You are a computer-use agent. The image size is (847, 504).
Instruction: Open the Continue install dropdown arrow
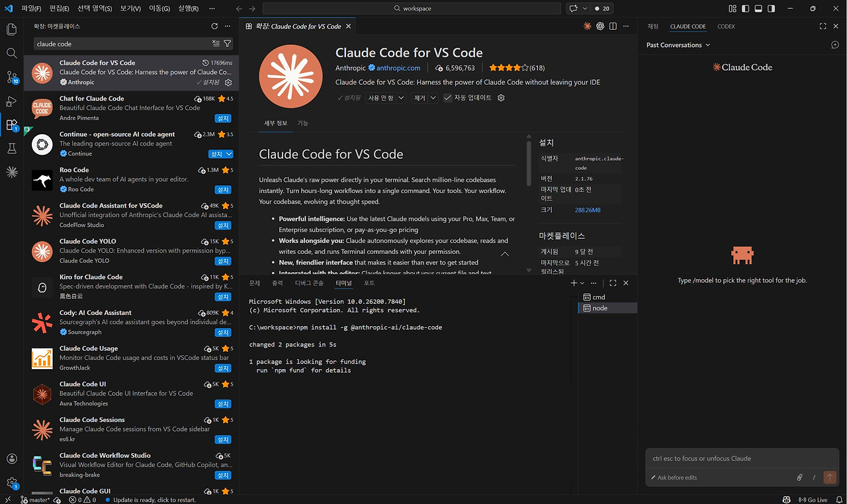(229, 154)
